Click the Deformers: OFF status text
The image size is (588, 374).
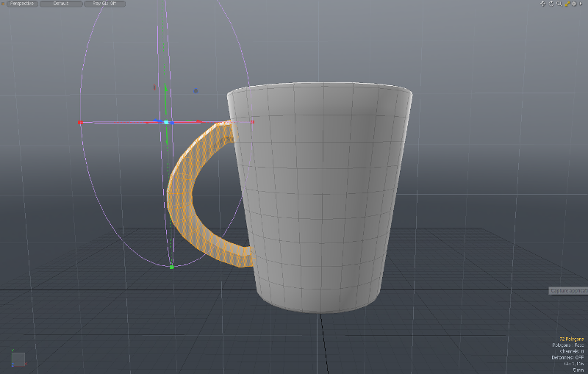(x=567, y=358)
